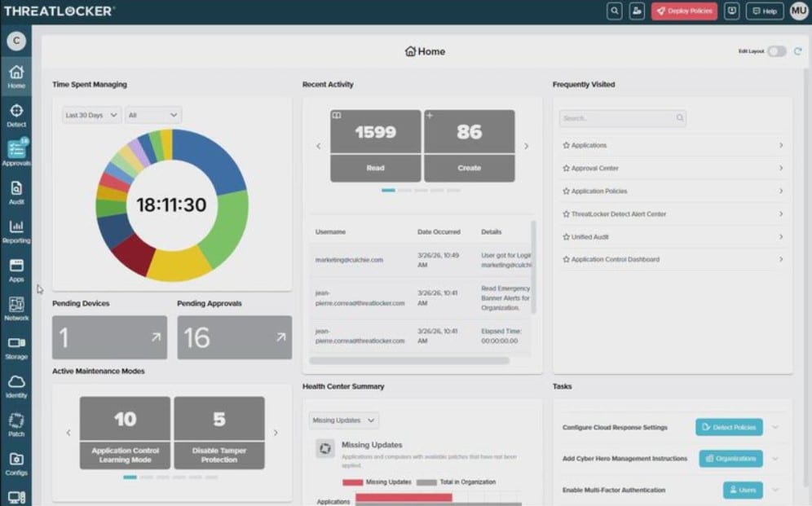812x506 pixels.
Task: Open the Identity sidebar icon
Action: (16, 386)
